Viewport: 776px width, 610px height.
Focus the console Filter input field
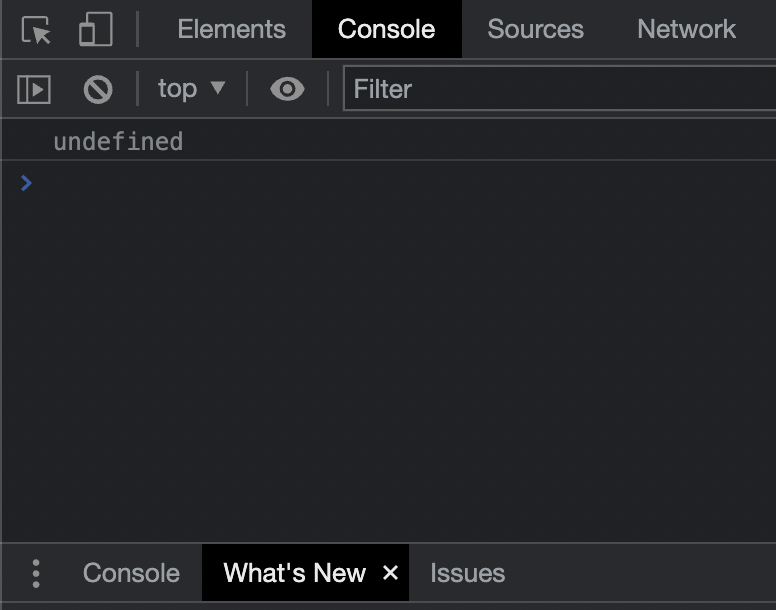pyautogui.click(x=560, y=89)
